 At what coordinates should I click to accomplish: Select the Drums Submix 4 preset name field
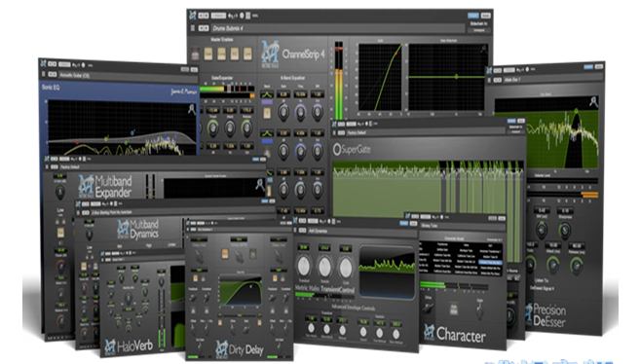coord(338,28)
